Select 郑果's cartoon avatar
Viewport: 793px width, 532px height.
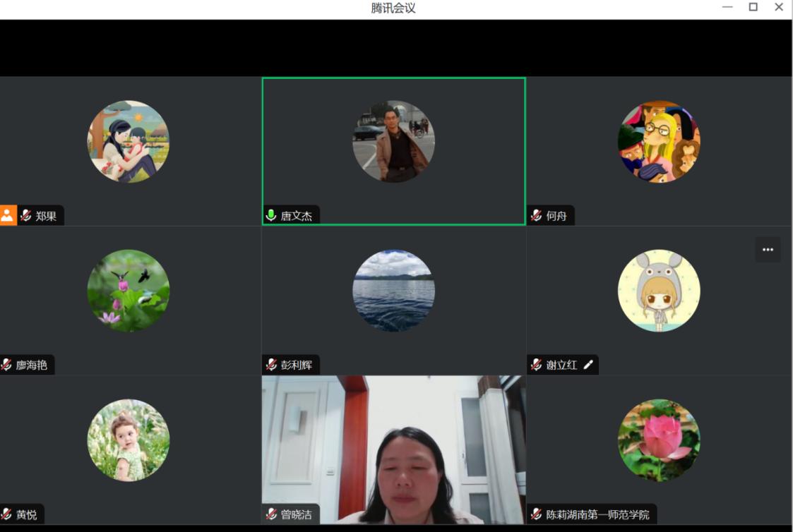point(128,141)
